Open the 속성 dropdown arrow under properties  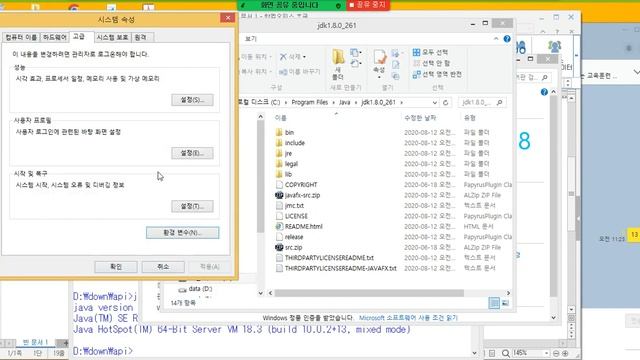pyautogui.click(x=379, y=77)
